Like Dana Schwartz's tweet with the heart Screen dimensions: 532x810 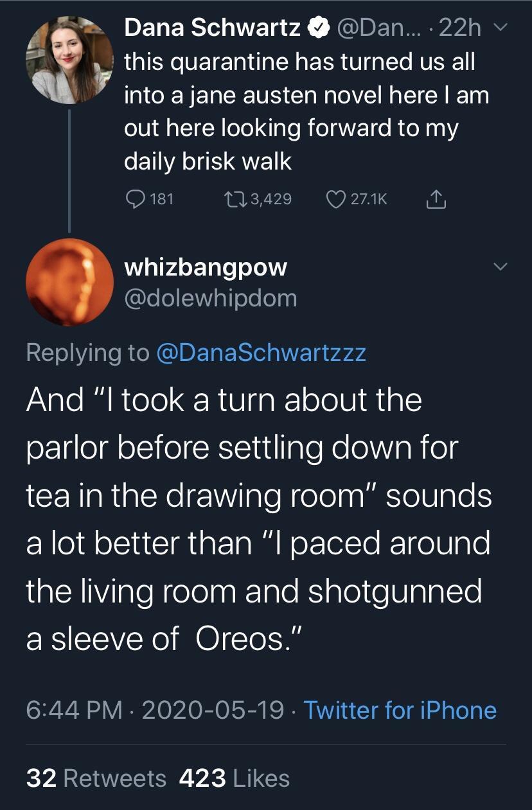[335, 199]
